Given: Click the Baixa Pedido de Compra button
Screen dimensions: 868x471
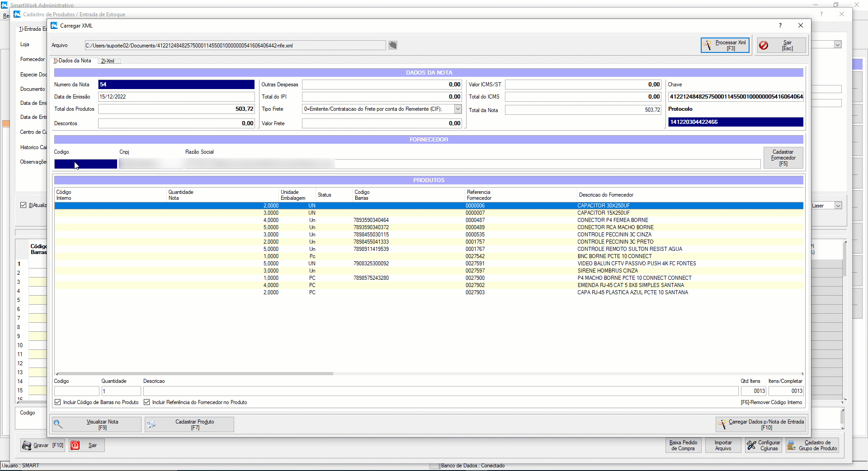Looking at the screenshot, I should (x=683, y=445).
